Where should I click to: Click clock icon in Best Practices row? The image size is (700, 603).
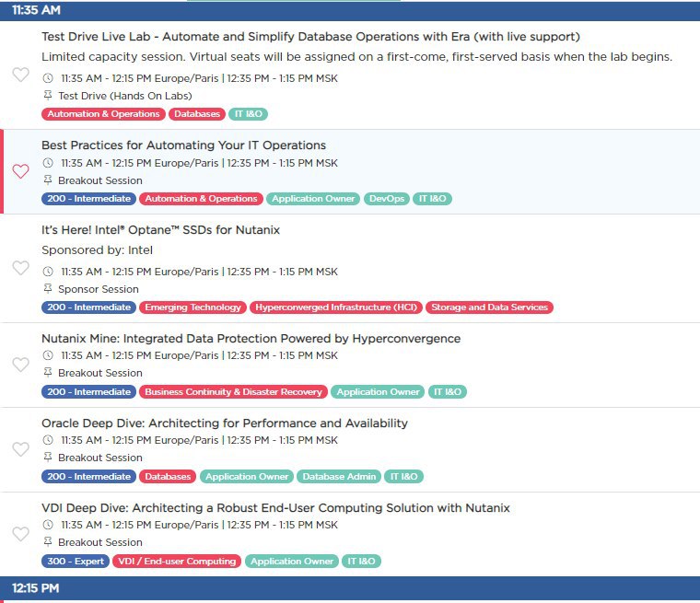[48, 163]
